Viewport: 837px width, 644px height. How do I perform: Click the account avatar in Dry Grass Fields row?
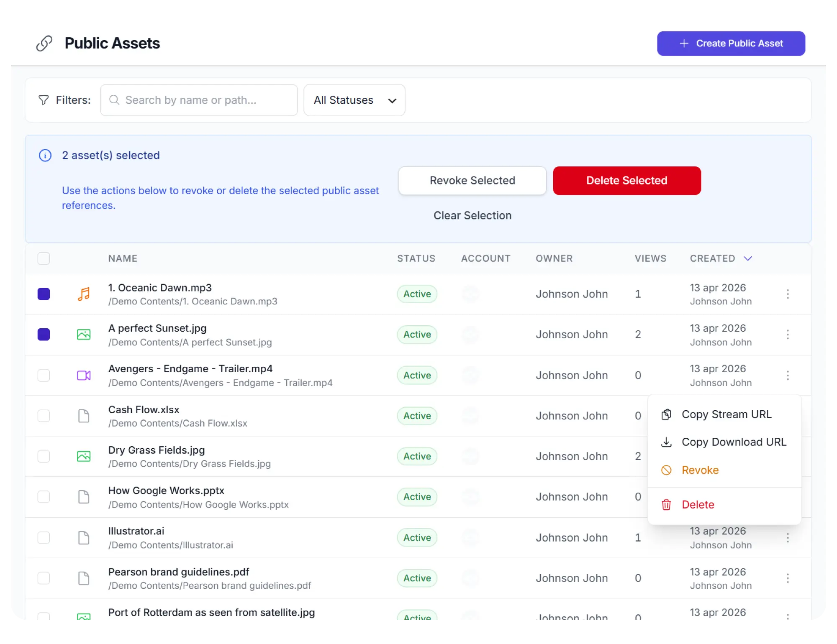[x=471, y=456]
